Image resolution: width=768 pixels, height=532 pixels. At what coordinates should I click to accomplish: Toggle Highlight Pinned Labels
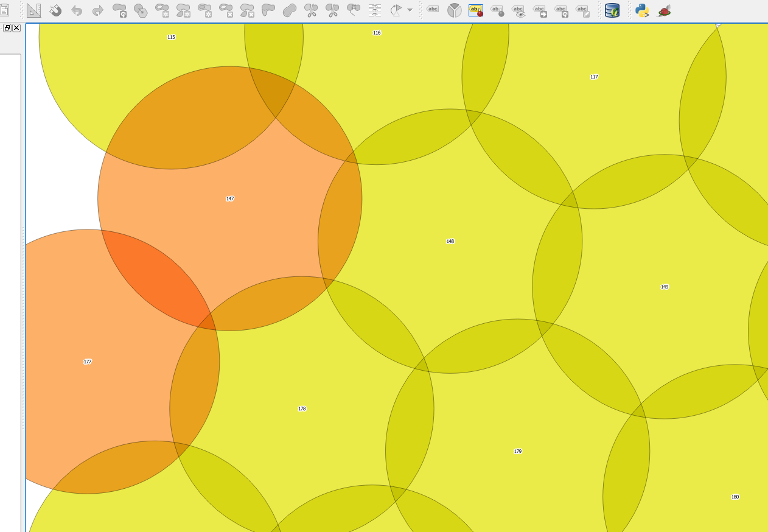476,10
